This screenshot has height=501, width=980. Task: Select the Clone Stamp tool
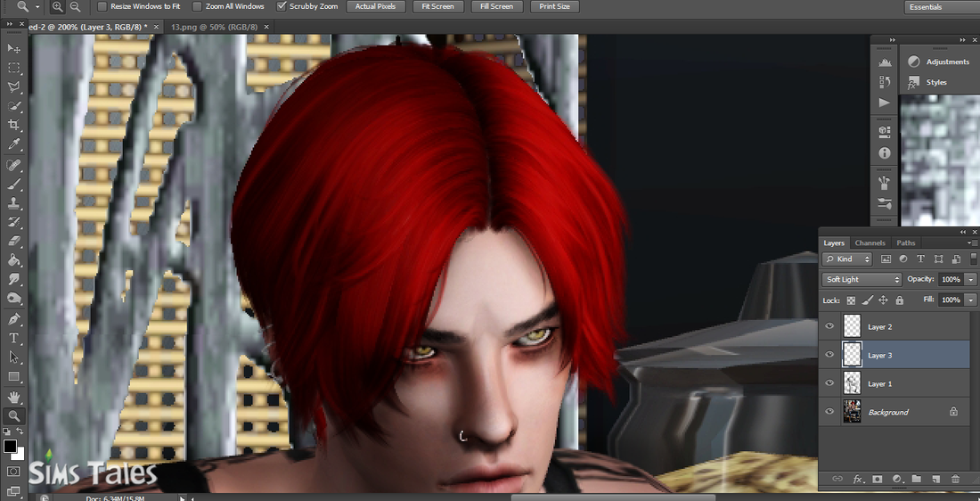13,203
